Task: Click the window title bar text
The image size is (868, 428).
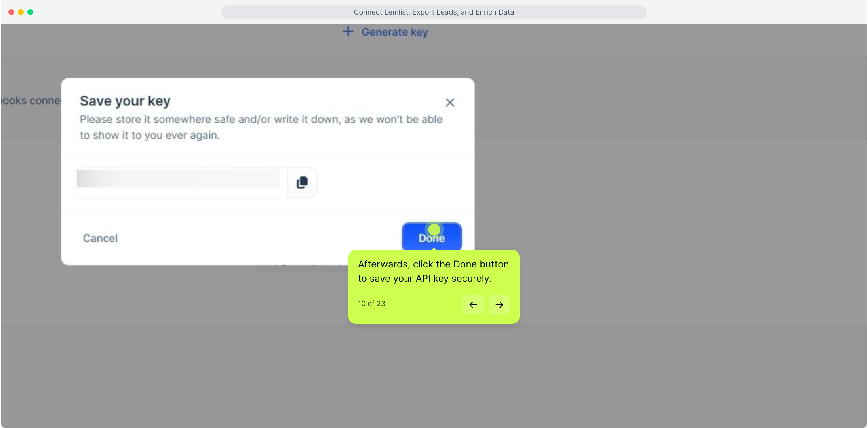Action: (434, 12)
